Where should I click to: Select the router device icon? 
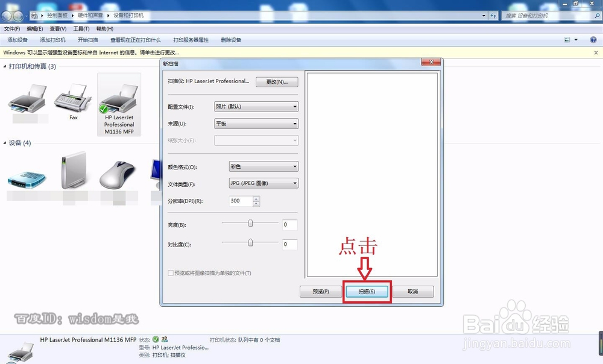point(27,179)
